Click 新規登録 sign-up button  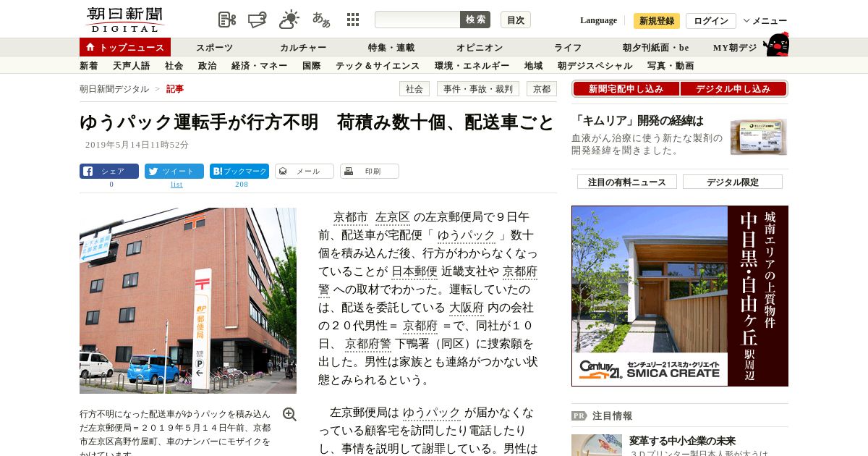(657, 21)
